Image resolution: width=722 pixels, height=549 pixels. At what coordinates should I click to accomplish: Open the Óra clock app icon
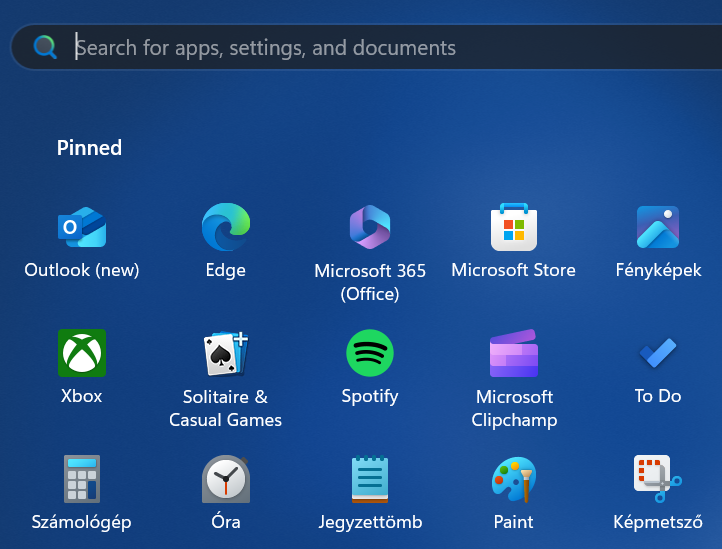click(226, 479)
